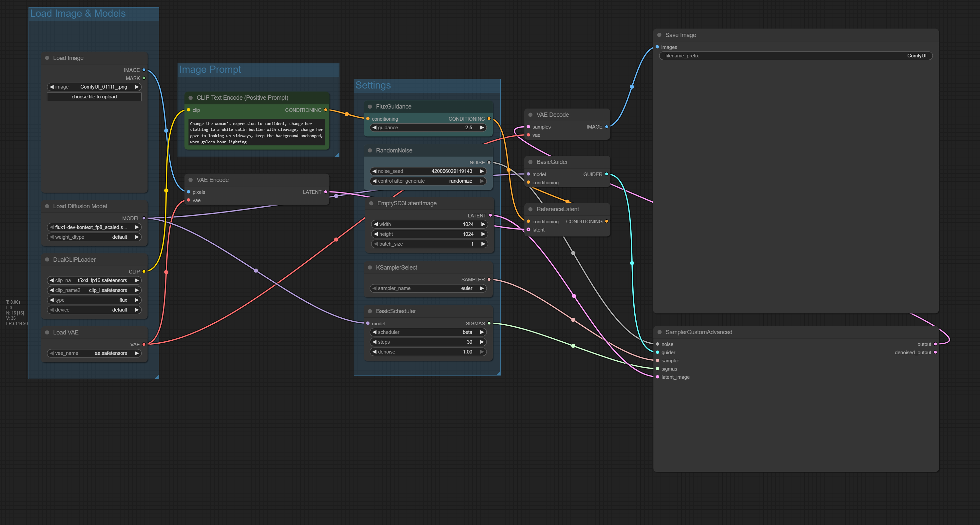Click the images input socket on Save Image

coord(657,47)
